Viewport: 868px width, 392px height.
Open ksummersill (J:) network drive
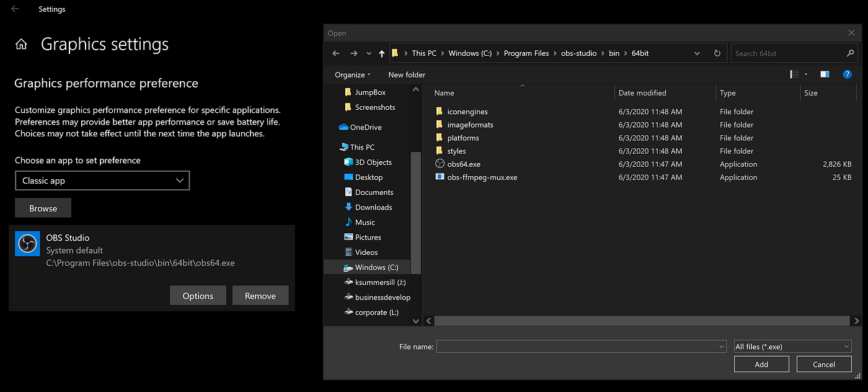pyautogui.click(x=374, y=282)
